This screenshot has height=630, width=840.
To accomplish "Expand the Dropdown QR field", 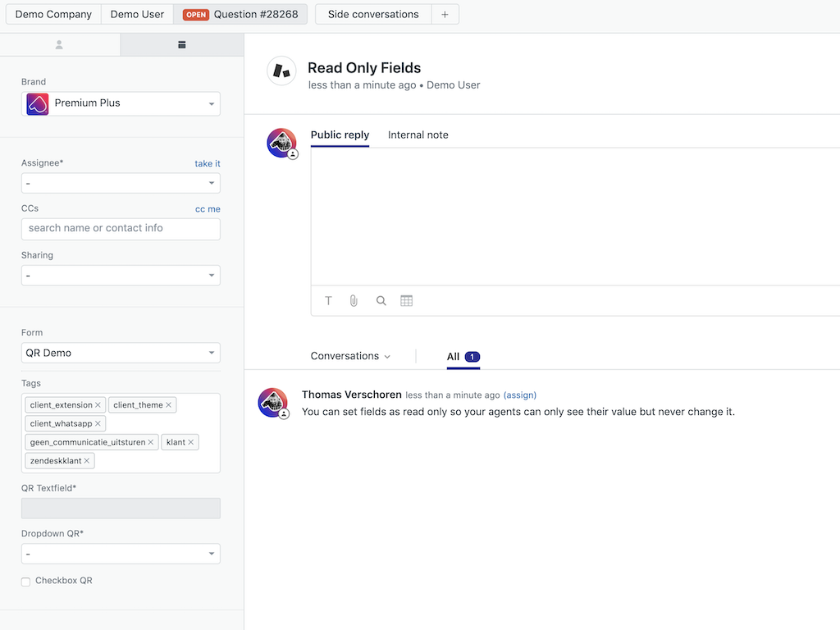I will (121, 554).
